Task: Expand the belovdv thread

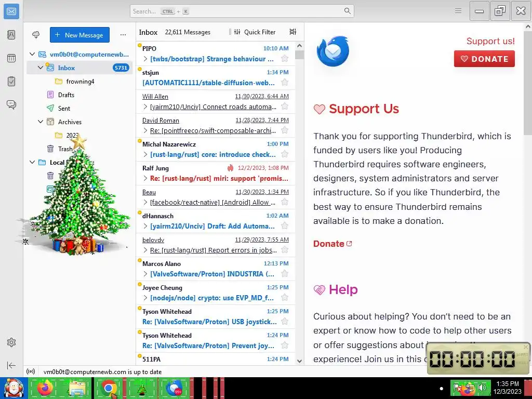Action: [145, 250]
